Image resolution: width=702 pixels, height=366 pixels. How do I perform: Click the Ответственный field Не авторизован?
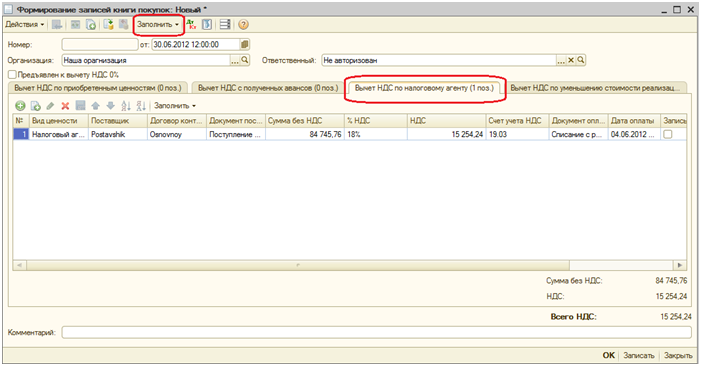pyautogui.click(x=439, y=60)
